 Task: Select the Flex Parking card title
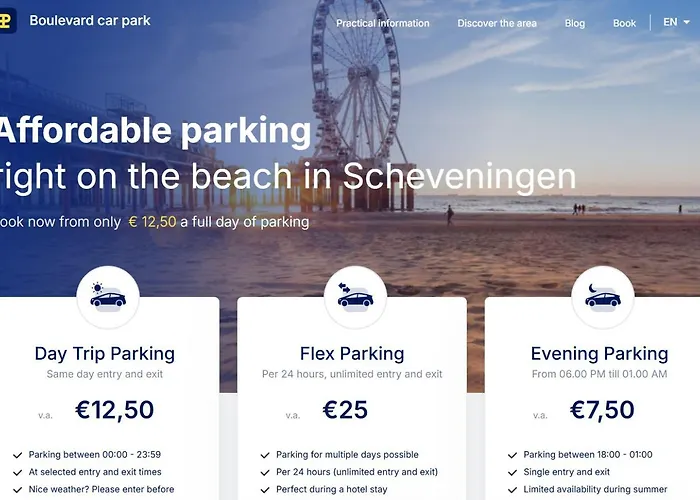(352, 353)
